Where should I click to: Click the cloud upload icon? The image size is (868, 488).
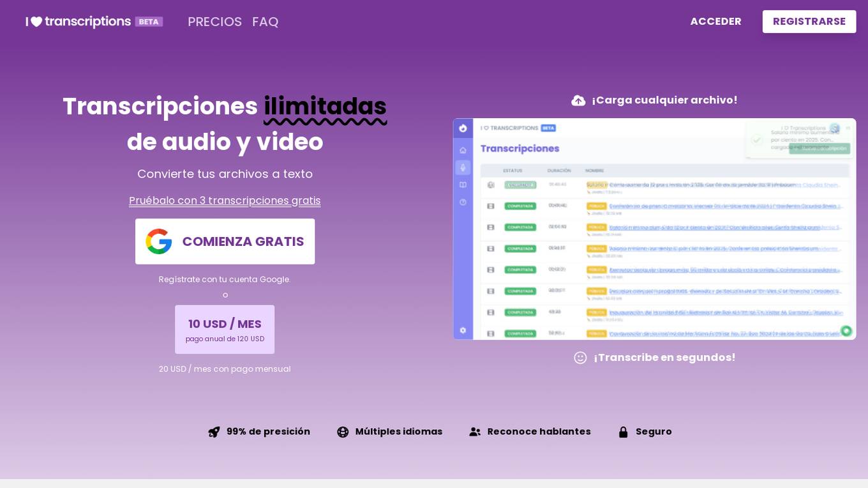(x=578, y=100)
